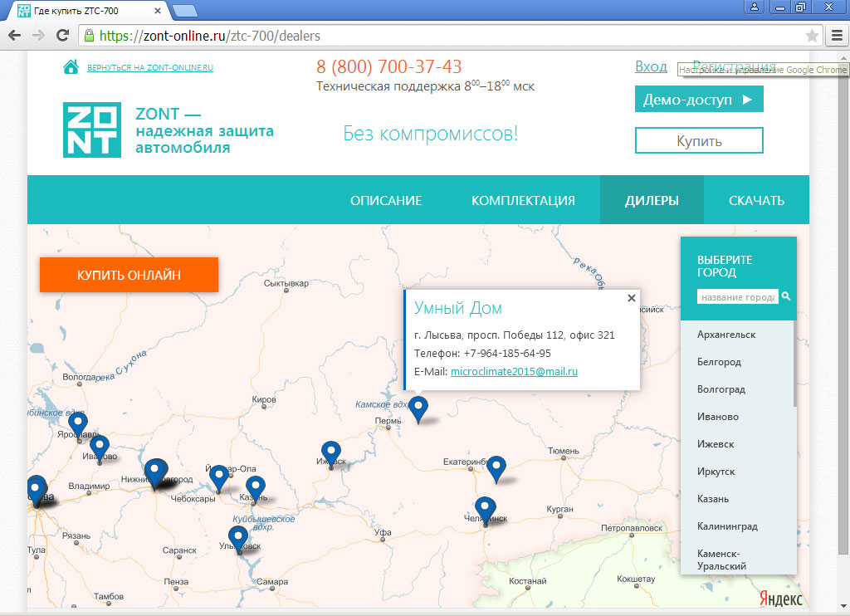Select the map pin at Иваново
This screenshot has width=850, height=616.
(100, 449)
